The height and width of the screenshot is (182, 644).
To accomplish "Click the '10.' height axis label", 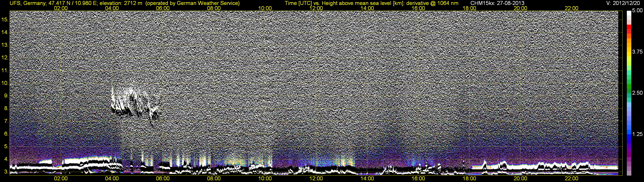I will coord(5,83).
